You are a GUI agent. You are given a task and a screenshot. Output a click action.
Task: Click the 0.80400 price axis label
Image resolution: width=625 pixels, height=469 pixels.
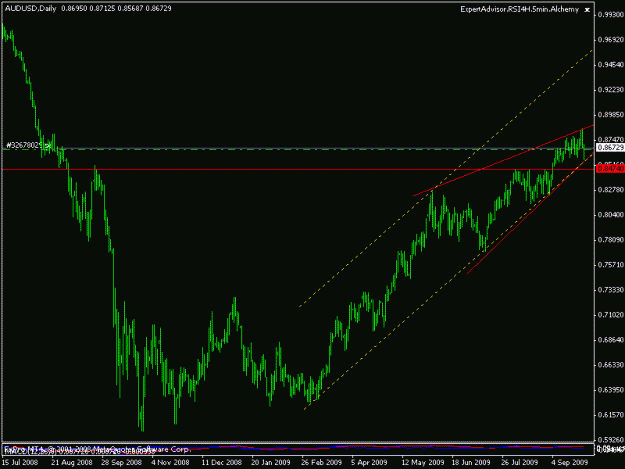click(x=611, y=215)
